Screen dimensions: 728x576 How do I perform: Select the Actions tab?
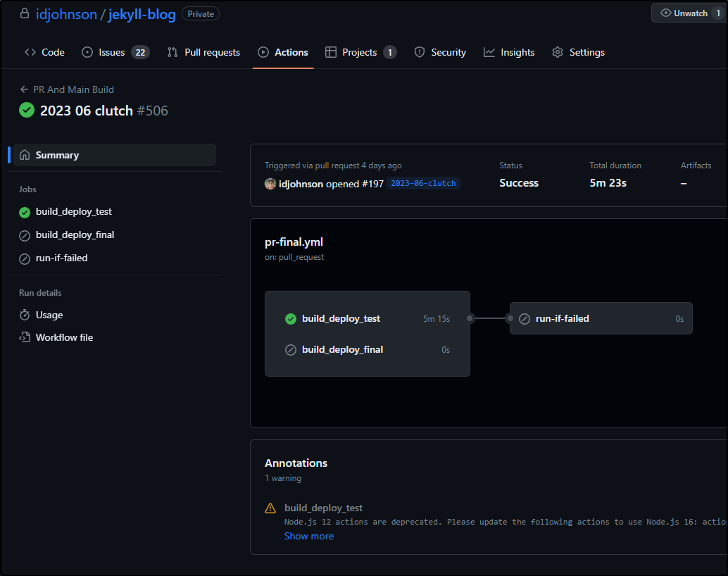click(283, 53)
